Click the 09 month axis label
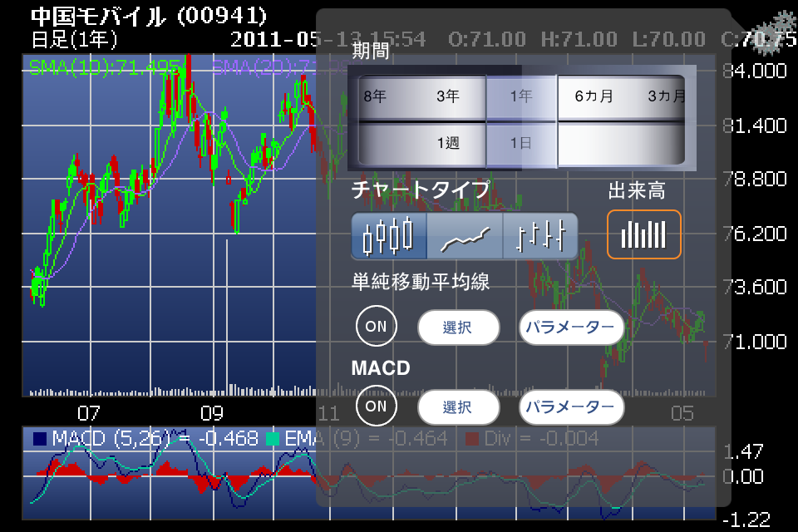 coord(212,413)
